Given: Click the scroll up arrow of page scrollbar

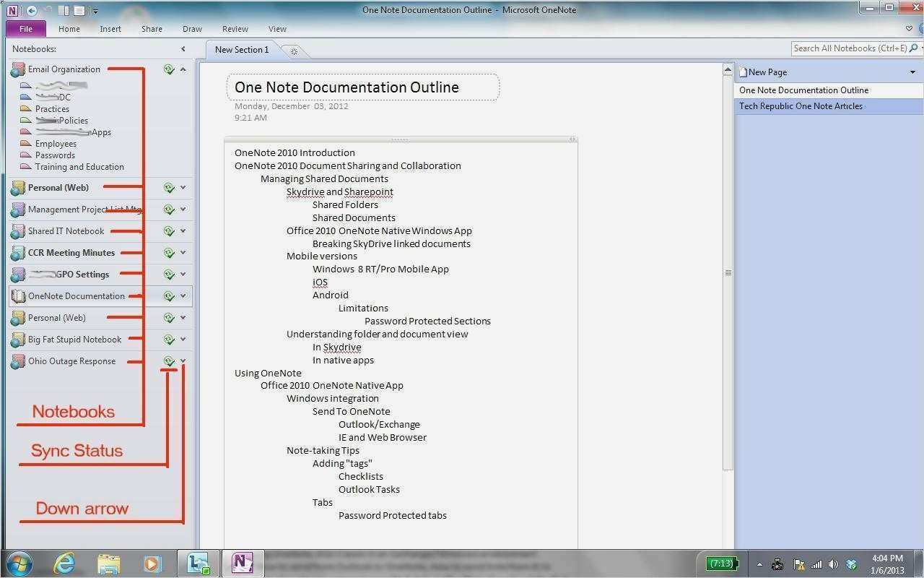Looking at the screenshot, I should pos(728,70).
